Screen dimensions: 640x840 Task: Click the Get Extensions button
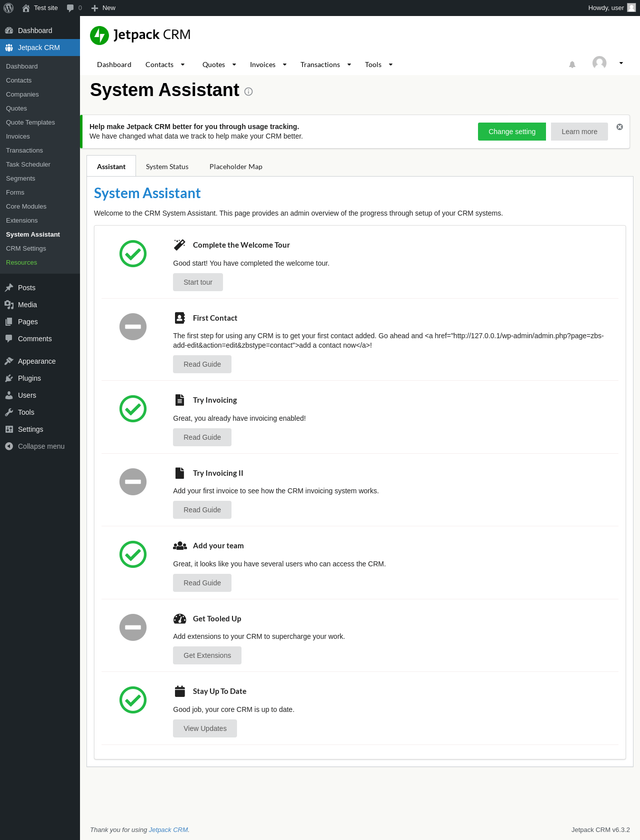[x=207, y=655]
